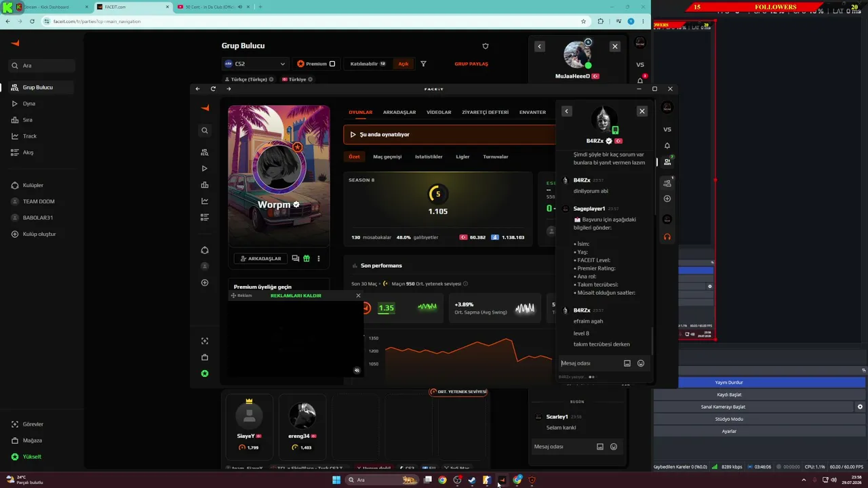This screenshot has width=868, height=488.
Task: Remove the Türkçe (Türkçe) language filter chip
Action: pyautogui.click(x=271, y=79)
